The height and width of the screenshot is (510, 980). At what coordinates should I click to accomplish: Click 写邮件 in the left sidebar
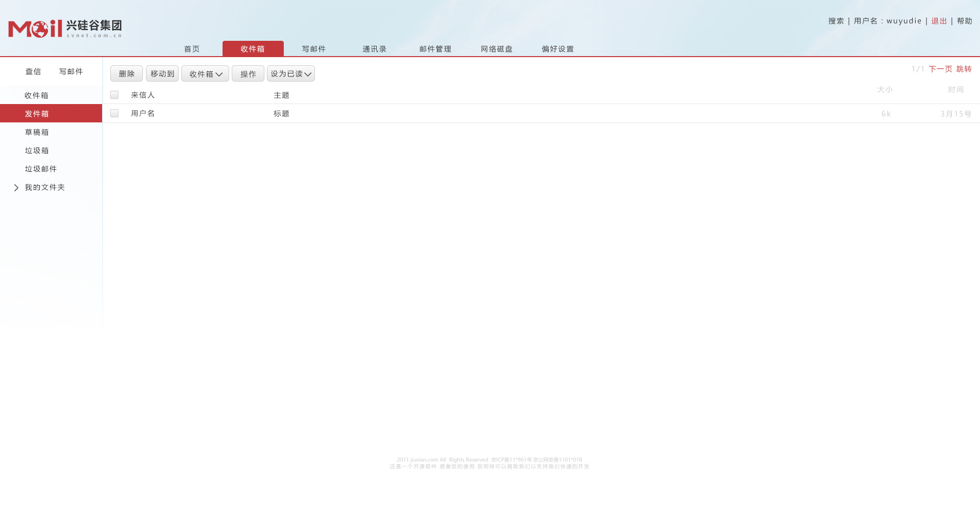[x=70, y=71]
